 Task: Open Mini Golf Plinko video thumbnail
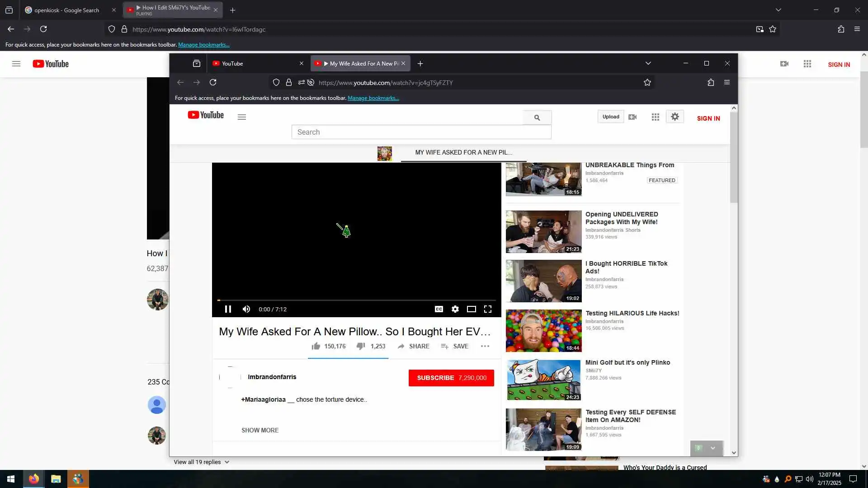[x=543, y=380]
